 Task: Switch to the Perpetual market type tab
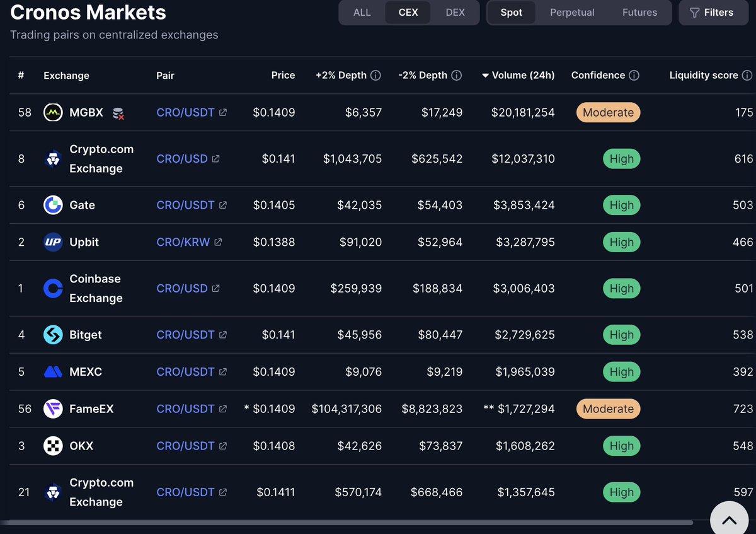click(573, 12)
